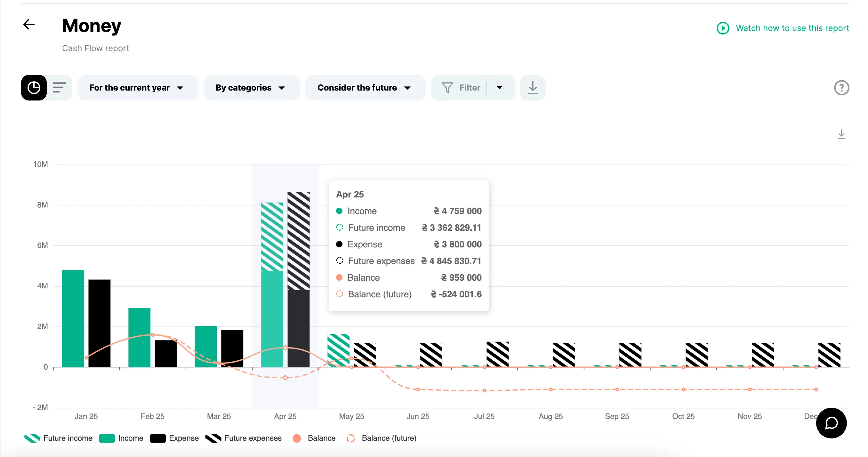The image size is (868, 457).
Task: Expand the 'Consider the future' dropdown
Action: [x=365, y=88]
